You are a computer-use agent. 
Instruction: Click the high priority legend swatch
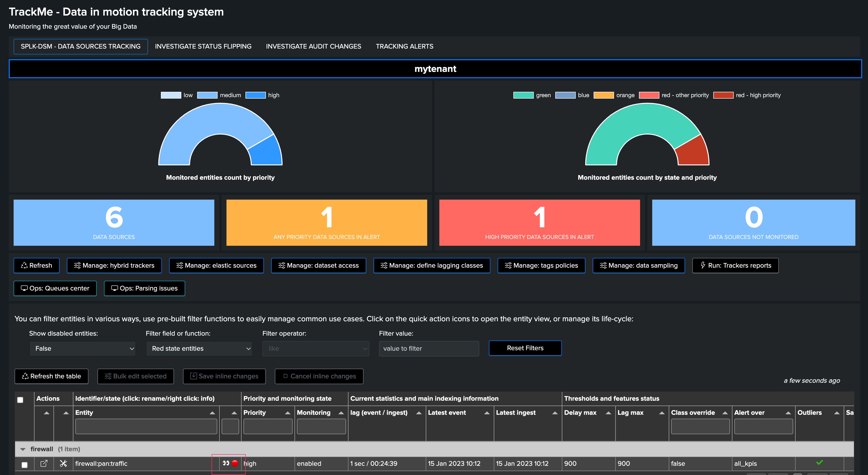point(255,95)
